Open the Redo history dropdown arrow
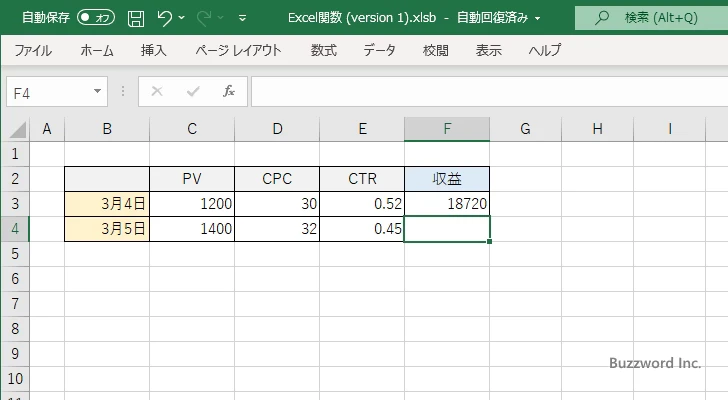The image size is (728, 400). [221, 18]
